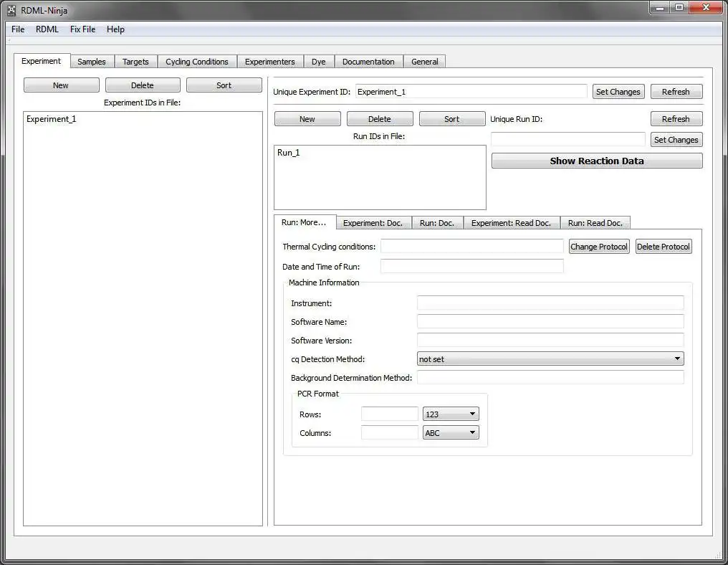Click the RDML-Ninja app icon in title bar

tap(11, 10)
